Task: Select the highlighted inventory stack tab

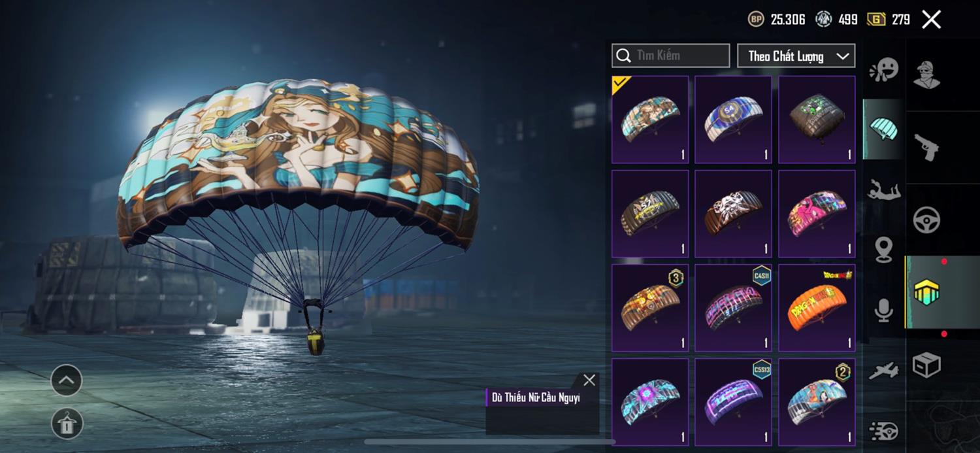Action: click(926, 292)
